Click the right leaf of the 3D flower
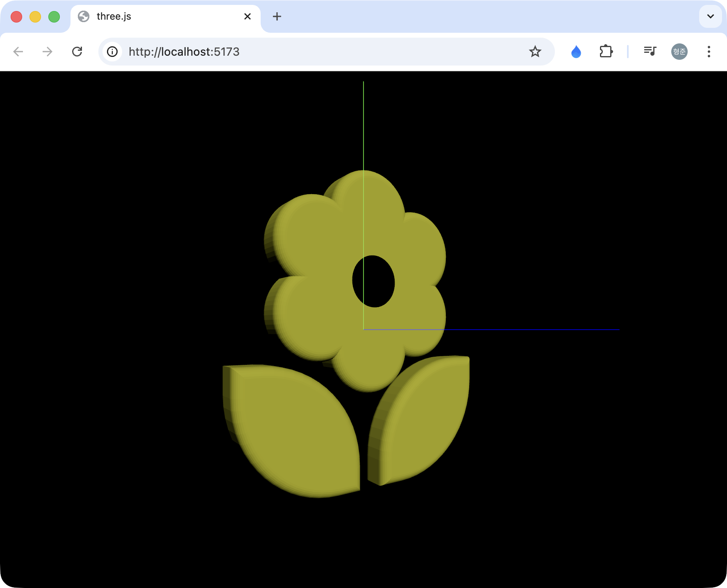This screenshot has width=727, height=588. pos(422,422)
